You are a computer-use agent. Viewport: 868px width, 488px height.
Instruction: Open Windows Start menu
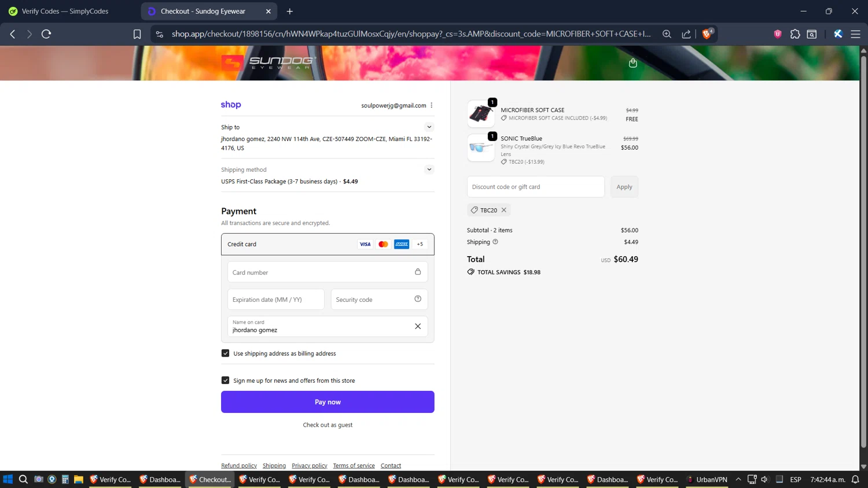tap(8, 479)
